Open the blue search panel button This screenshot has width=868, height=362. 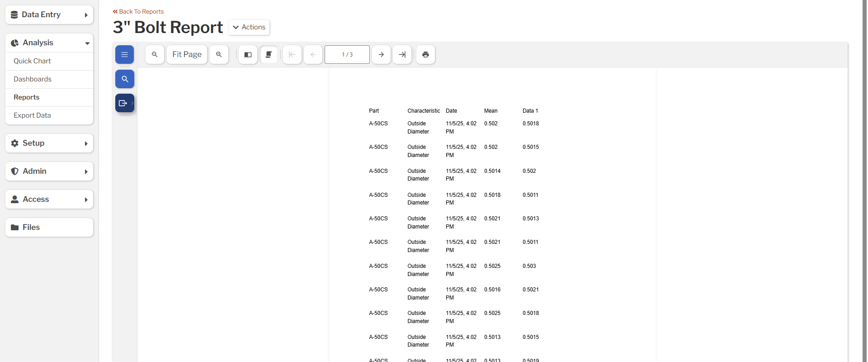(x=124, y=79)
